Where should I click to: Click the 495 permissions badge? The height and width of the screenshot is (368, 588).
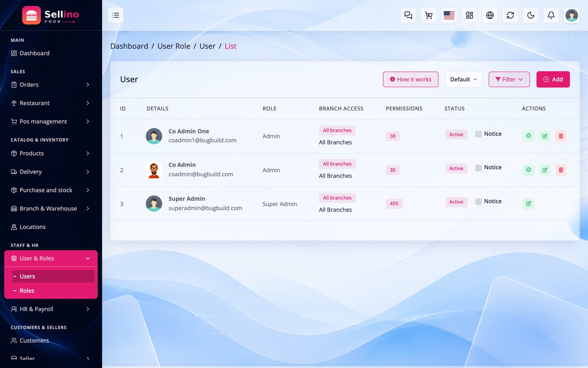click(394, 204)
